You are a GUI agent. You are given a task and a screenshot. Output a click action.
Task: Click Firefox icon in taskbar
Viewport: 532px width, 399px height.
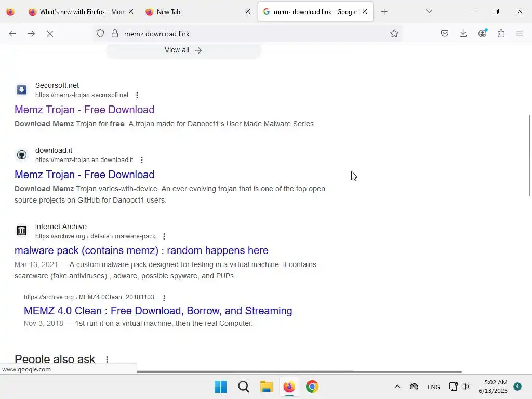pos(289,387)
